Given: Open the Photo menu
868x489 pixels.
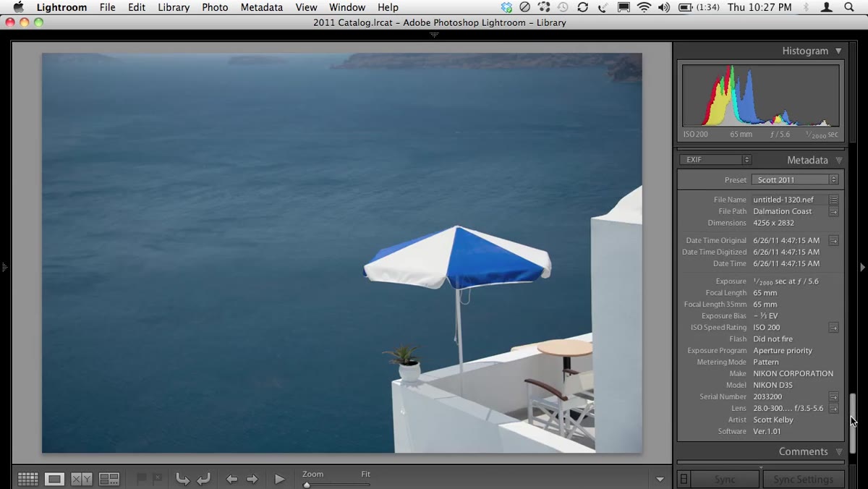Looking at the screenshot, I should [x=215, y=7].
